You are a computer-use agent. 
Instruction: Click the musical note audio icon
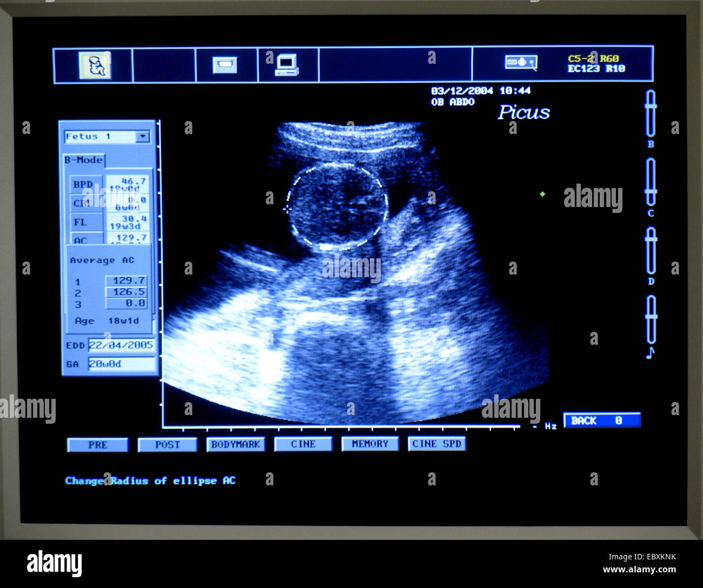click(651, 353)
